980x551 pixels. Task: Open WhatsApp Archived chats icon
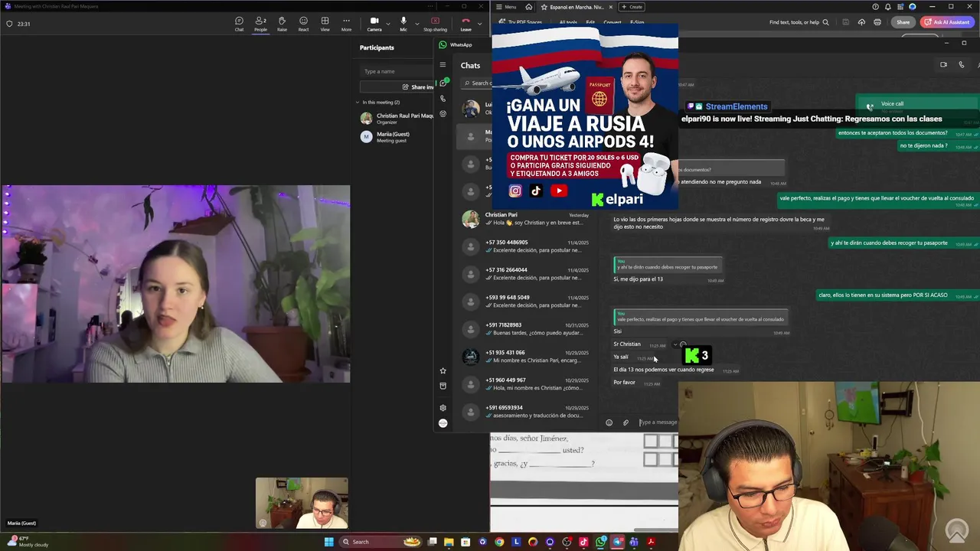click(443, 386)
